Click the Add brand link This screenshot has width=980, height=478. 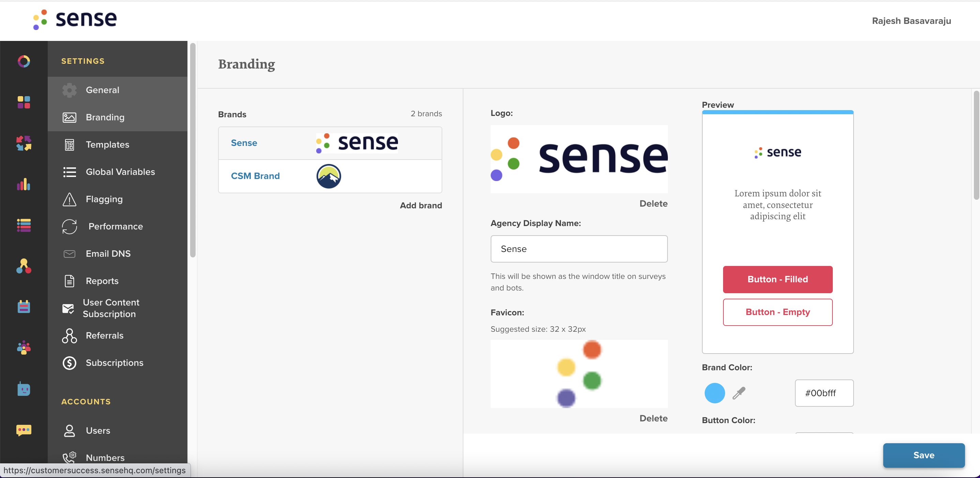click(x=420, y=205)
